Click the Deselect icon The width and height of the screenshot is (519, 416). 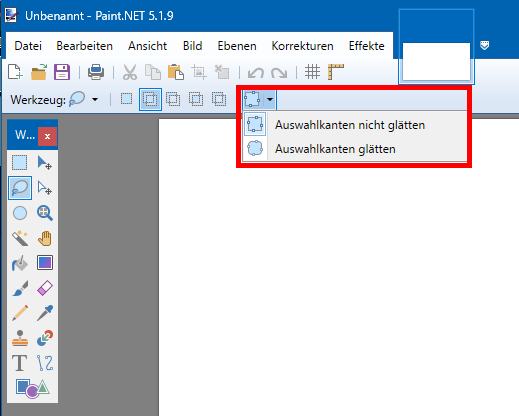(x=222, y=72)
